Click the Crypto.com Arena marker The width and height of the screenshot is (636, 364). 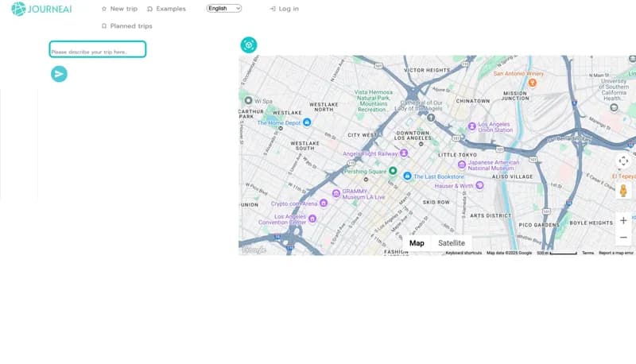point(324,203)
